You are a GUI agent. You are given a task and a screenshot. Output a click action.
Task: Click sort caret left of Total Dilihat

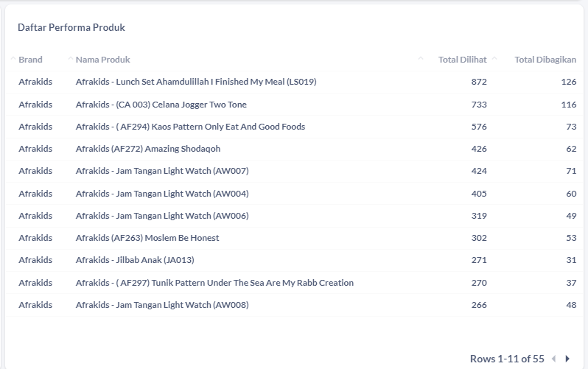(x=421, y=58)
